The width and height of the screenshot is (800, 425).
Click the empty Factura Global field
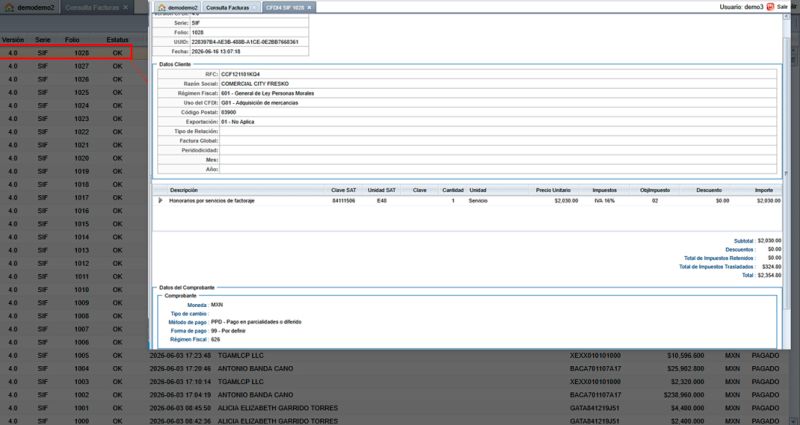coord(498,141)
